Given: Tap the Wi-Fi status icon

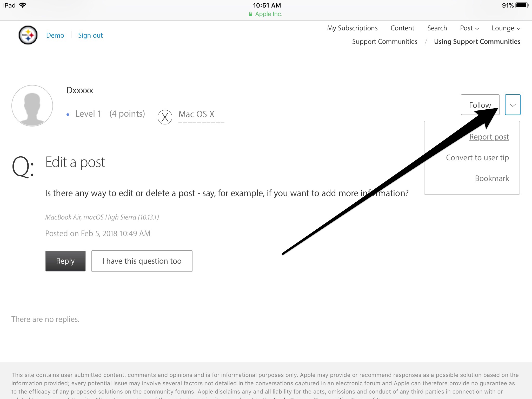Looking at the screenshot, I should click(23, 5).
